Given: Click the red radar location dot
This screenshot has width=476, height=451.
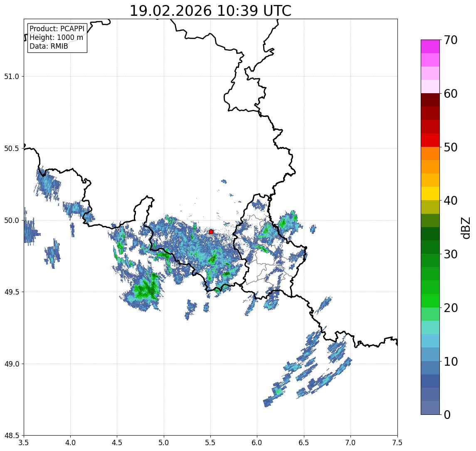Looking at the screenshot, I should pos(211,232).
